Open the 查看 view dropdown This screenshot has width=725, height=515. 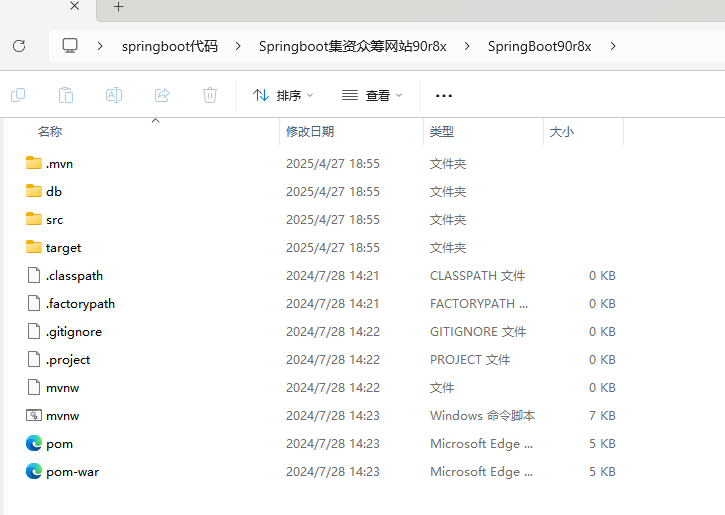[x=372, y=95]
